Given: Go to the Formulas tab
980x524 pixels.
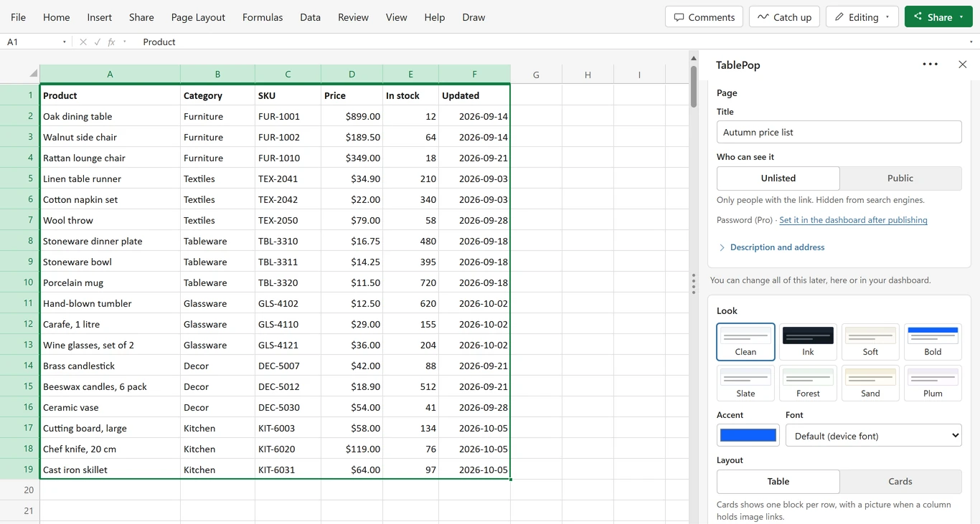Looking at the screenshot, I should (263, 17).
